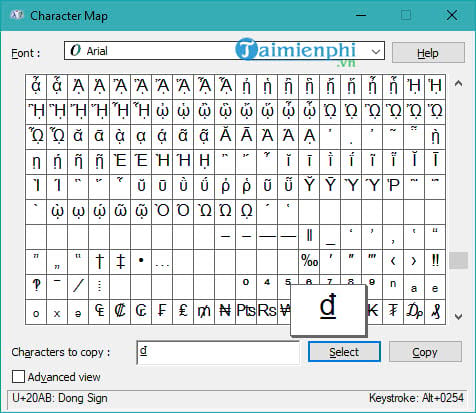Click the Rs rupee sign cell

267,312
